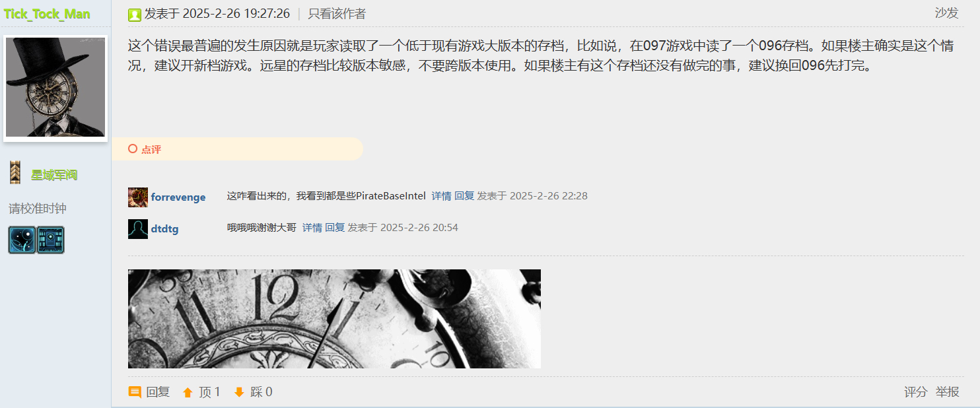Click the 星域军阀 rank badge icon
980x408 pixels.
[x=15, y=173]
